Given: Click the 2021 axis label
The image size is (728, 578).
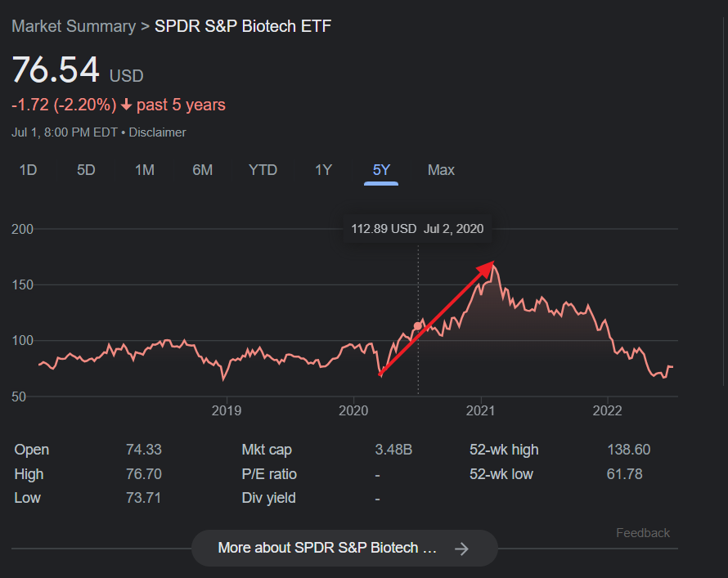Looking at the screenshot, I should [480, 410].
